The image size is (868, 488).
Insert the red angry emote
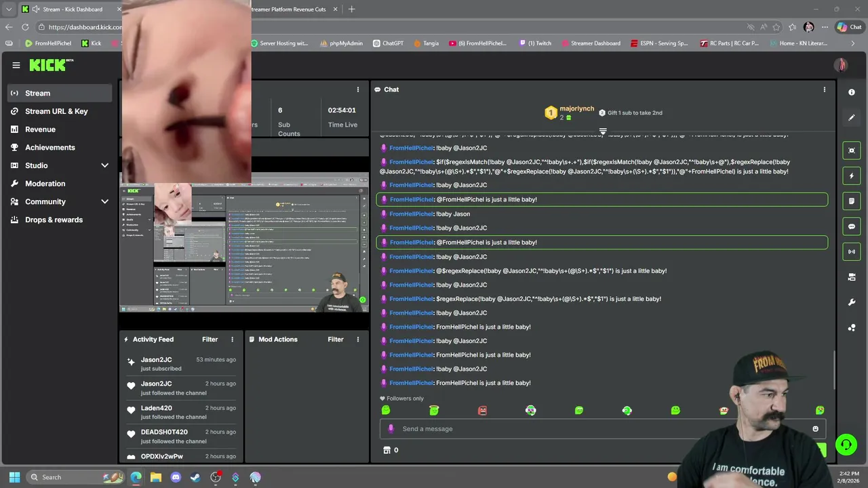pyautogui.click(x=482, y=410)
